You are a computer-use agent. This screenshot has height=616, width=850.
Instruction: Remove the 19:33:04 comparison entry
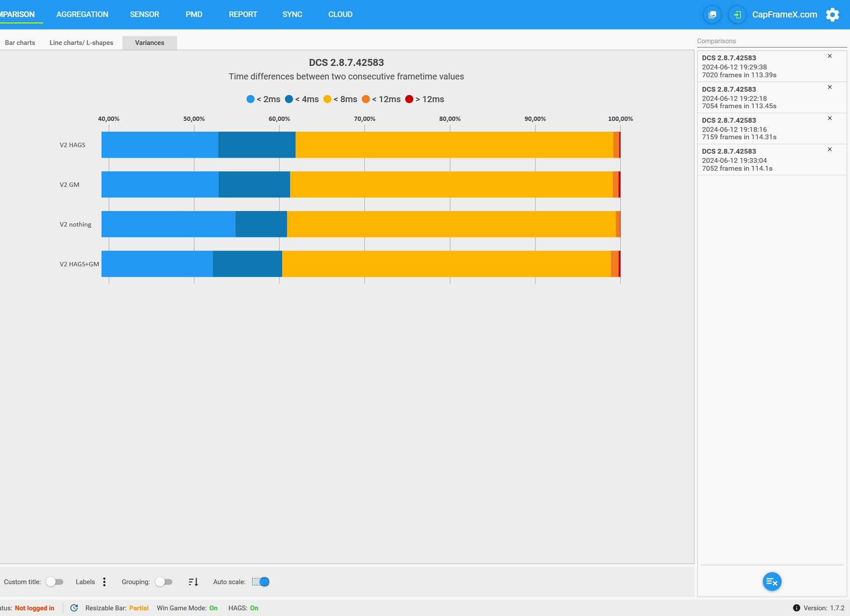click(829, 149)
